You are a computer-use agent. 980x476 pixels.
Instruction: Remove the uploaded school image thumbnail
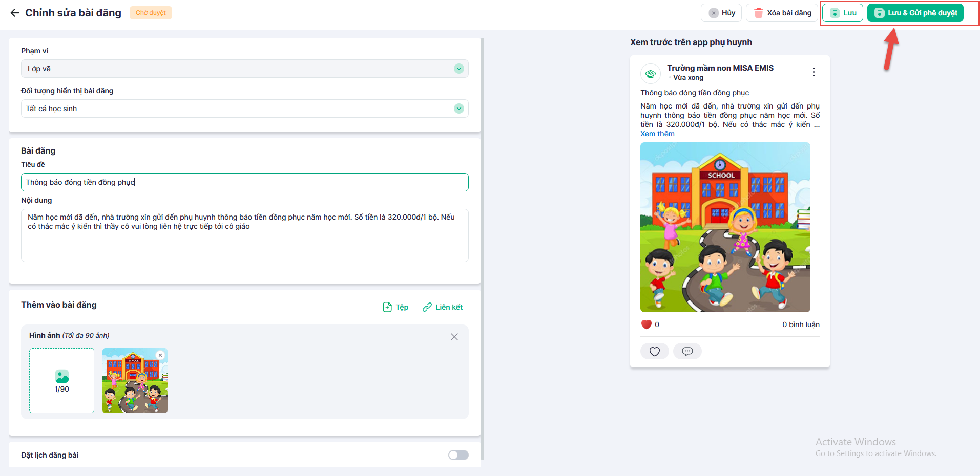(160, 355)
